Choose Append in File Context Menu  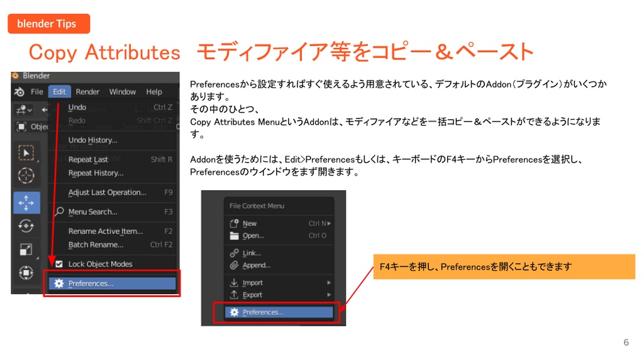279,265
